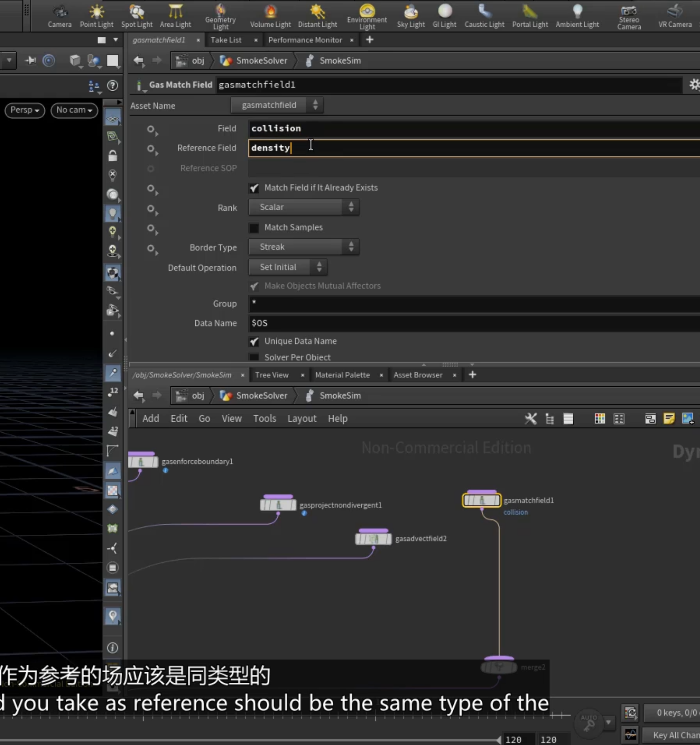
Task: Enable the Match Samples checkbox
Action: 254,228
